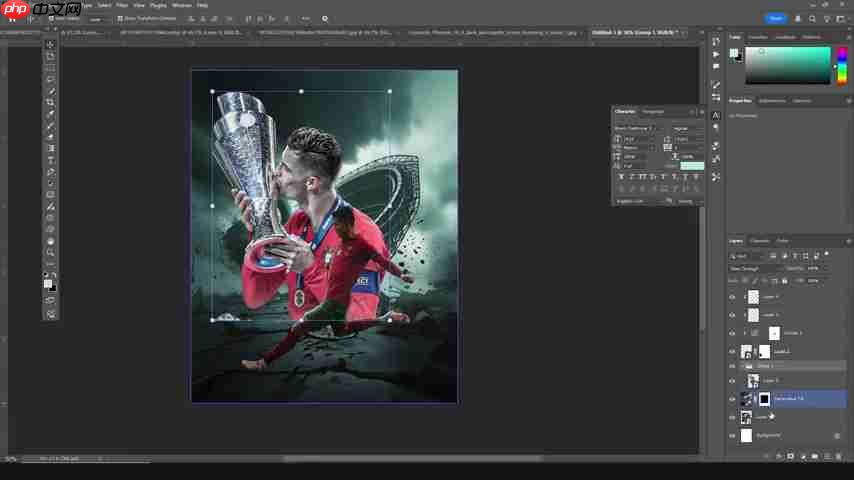Screen dimensions: 854x480
Task: Select the Hand tool
Action: [x=51, y=241]
